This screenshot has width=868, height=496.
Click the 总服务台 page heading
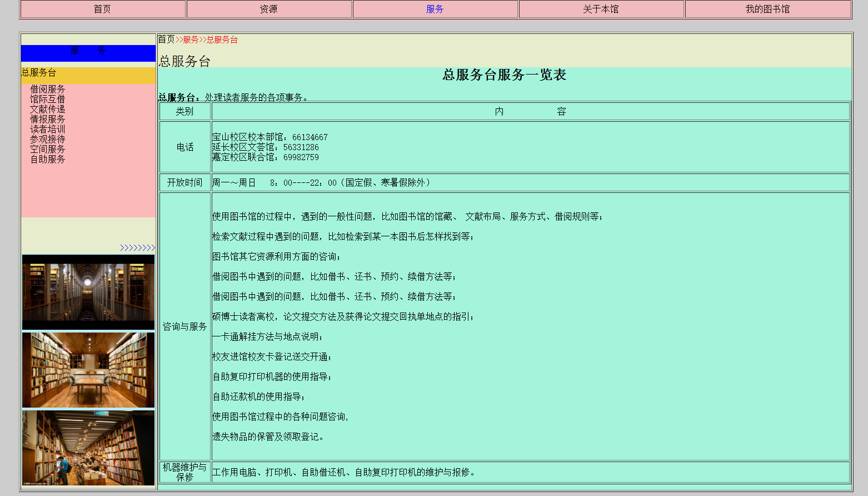(x=184, y=61)
